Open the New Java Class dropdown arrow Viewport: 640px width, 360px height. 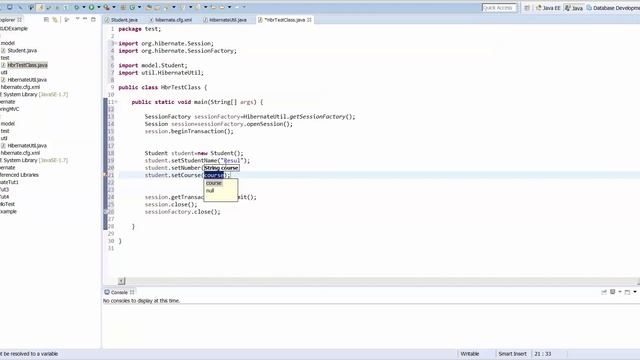pos(140,7)
